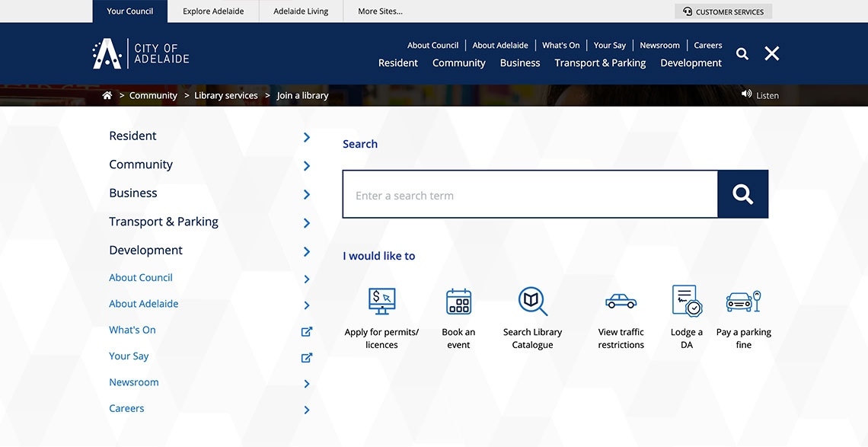Expand the Careers chevron in side menu
868x447 pixels.
pos(307,410)
